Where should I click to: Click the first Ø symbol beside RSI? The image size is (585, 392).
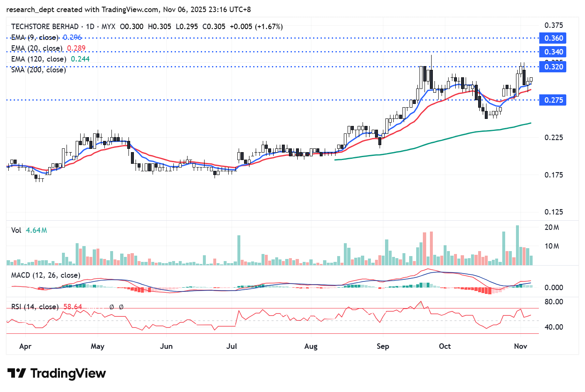pyautogui.click(x=112, y=307)
